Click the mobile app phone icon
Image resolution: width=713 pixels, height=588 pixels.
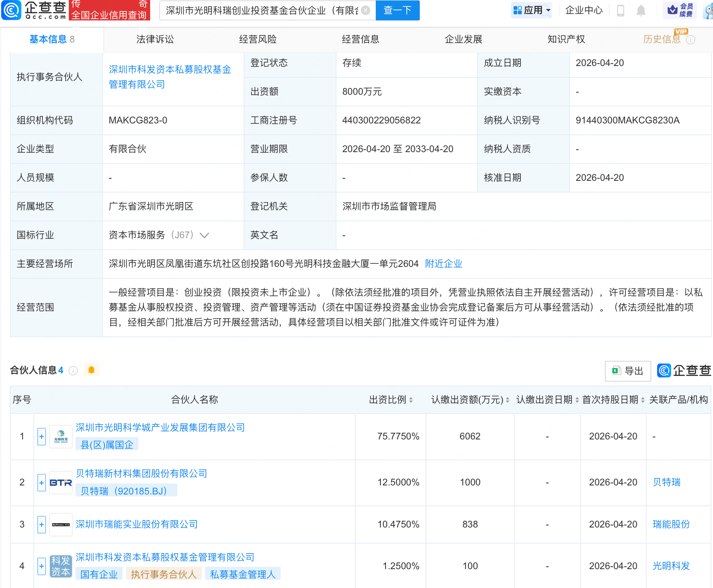(621, 11)
